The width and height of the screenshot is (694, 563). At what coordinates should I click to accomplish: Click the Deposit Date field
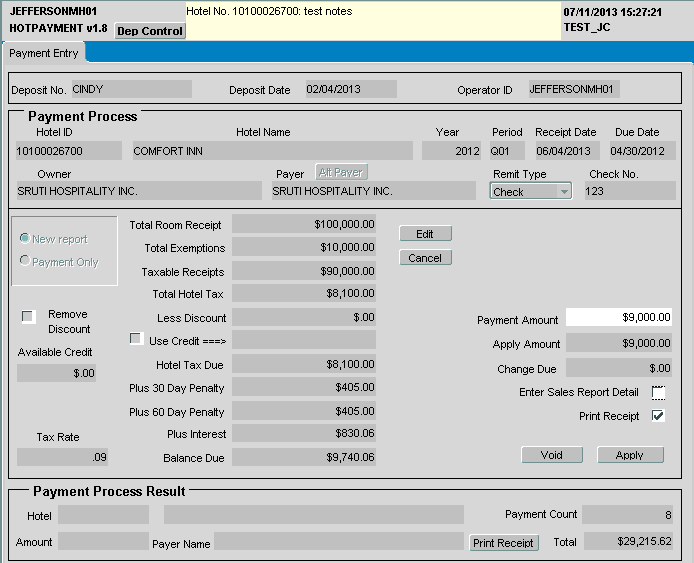click(350, 89)
